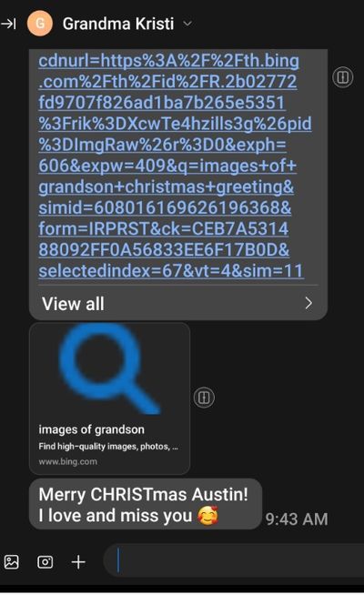364x595 pixels.
Task: Expand message with View all
Action: [178, 303]
